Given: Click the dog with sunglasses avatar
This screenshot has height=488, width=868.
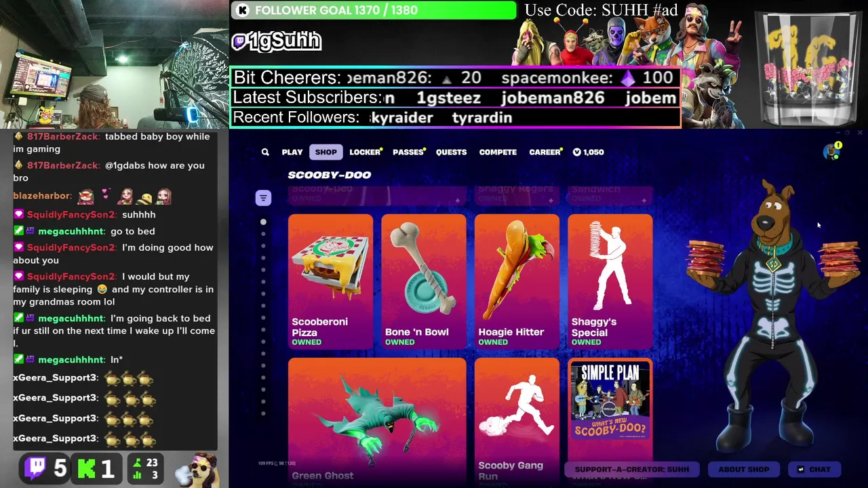Looking at the screenshot, I should 197,468.
